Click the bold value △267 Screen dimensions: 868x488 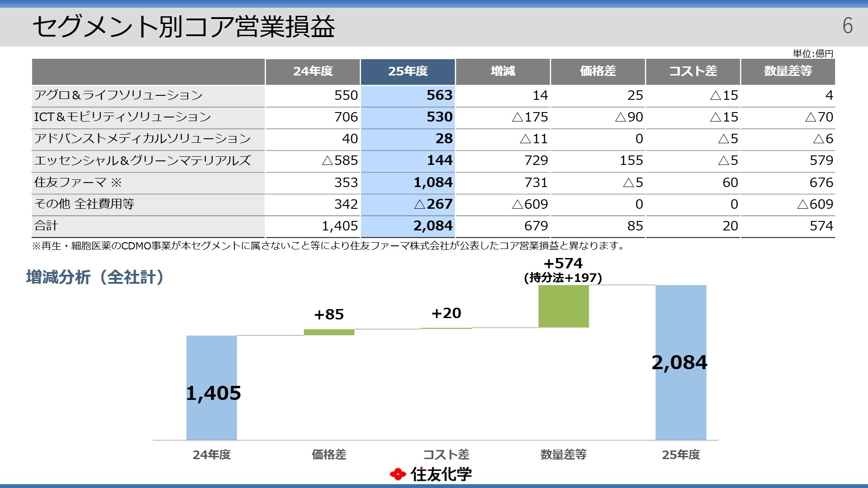tap(433, 204)
